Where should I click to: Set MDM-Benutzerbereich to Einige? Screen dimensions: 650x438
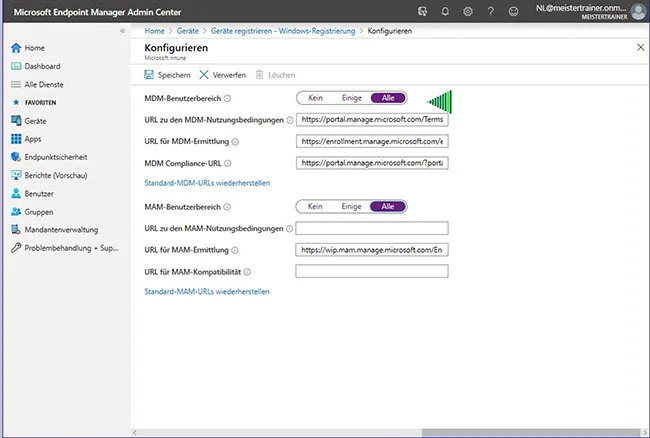pos(351,98)
